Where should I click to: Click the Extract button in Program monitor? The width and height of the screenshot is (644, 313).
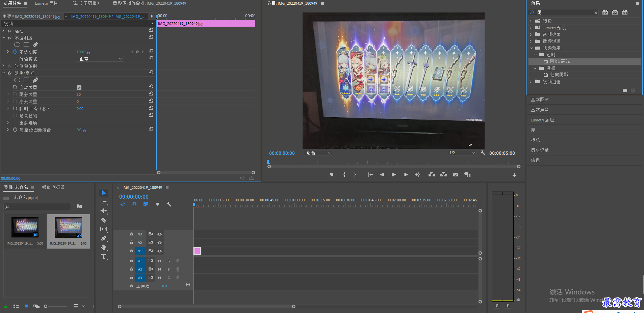point(444,175)
